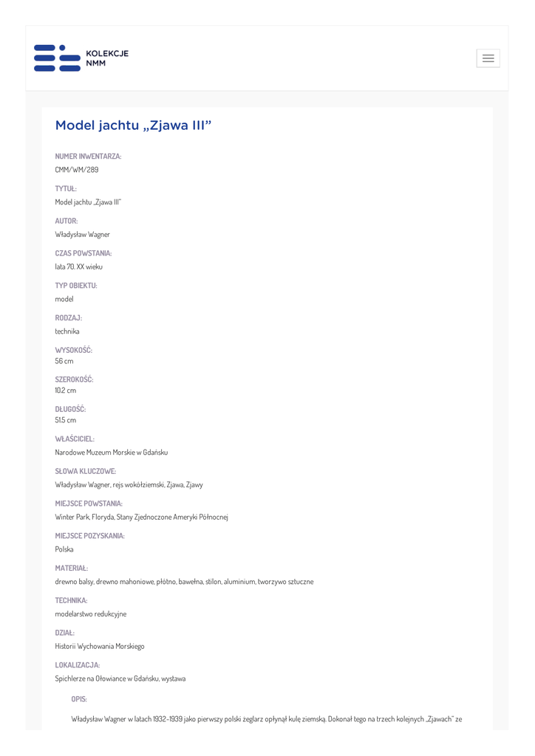Open the hamburger navigation menu

[488, 58]
